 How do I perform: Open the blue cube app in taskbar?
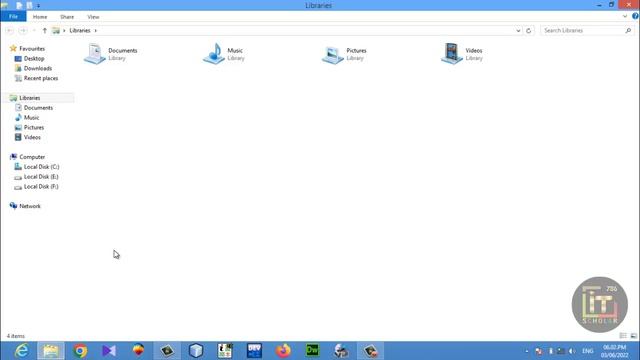click(x=196, y=351)
